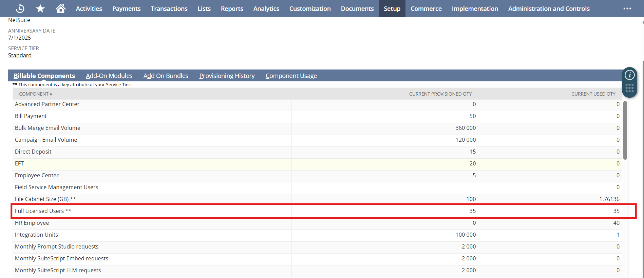Open the Administration and Controls menu
The height and width of the screenshot is (278, 644).
pos(549,8)
